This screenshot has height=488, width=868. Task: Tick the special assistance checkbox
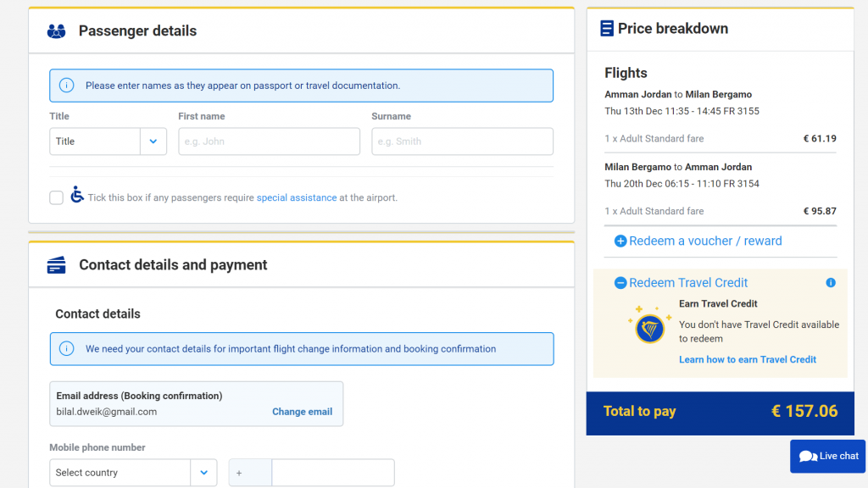coord(57,197)
